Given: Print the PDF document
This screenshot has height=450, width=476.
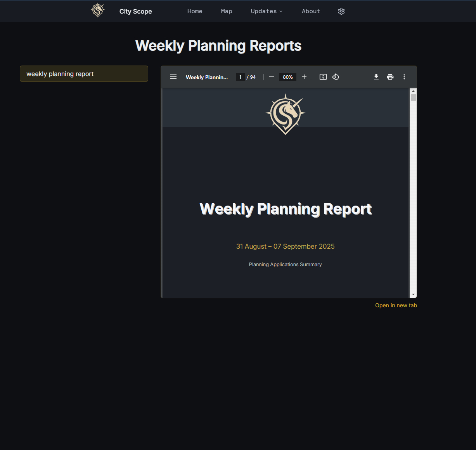Looking at the screenshot, I should point(390,77).
